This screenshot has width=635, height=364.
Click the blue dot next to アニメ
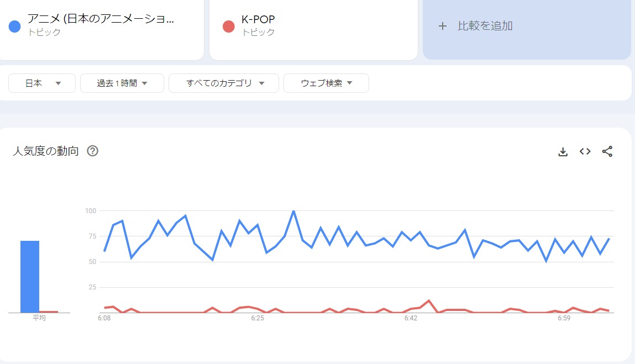tap(15, 26)
